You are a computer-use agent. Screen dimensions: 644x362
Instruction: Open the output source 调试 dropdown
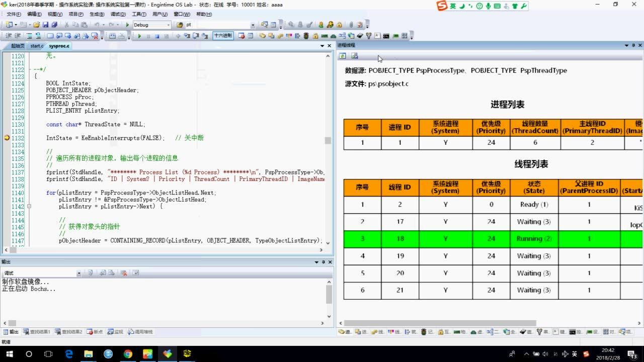pos(79,273)
